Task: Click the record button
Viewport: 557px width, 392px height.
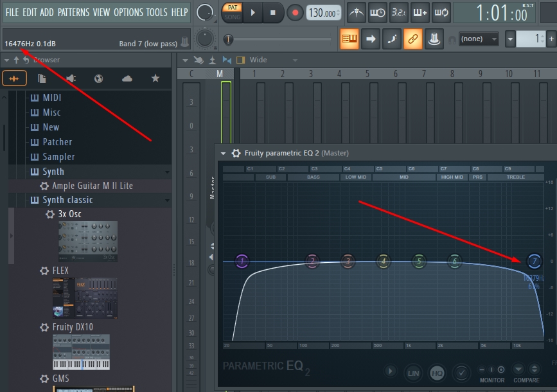Action: [295, 13]
